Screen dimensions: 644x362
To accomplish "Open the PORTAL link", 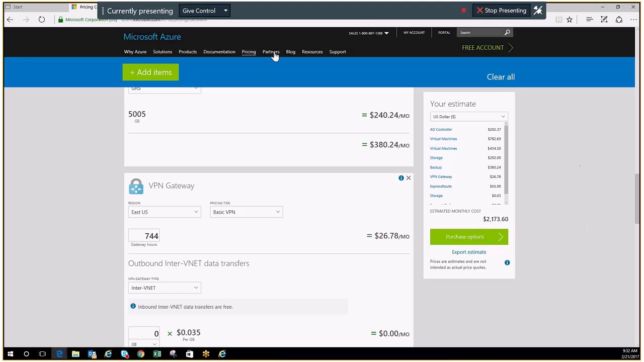I will (x=444, y=33).
